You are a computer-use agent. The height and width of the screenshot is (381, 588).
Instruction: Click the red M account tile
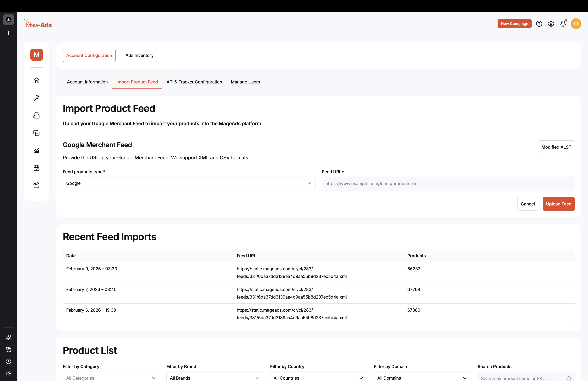click(x=37, y=55)
